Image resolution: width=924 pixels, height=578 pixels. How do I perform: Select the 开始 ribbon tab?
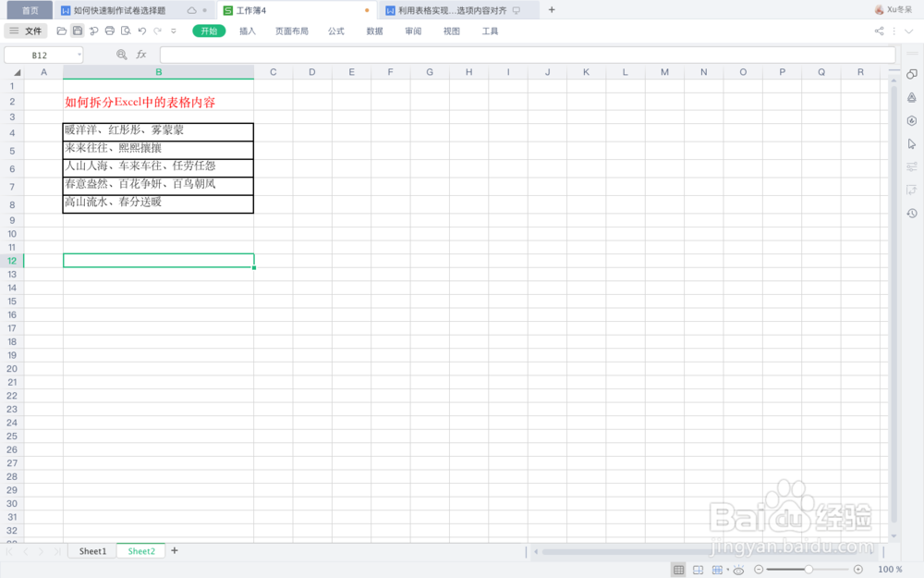click(209, 31)
